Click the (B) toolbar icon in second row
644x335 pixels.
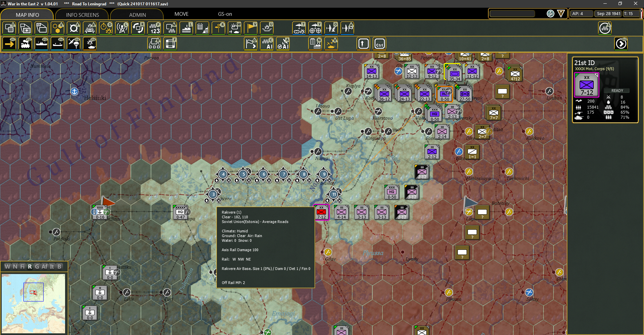(x=154, y=44)
